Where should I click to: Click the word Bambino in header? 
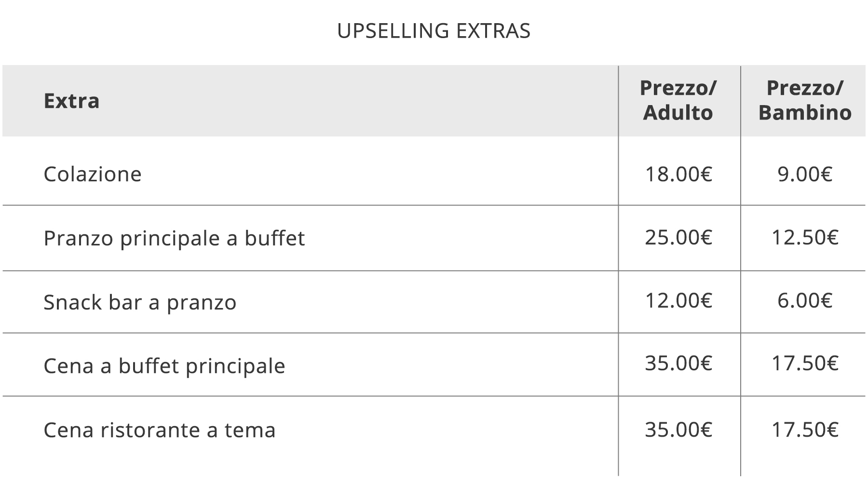click(x=805, y=113)
